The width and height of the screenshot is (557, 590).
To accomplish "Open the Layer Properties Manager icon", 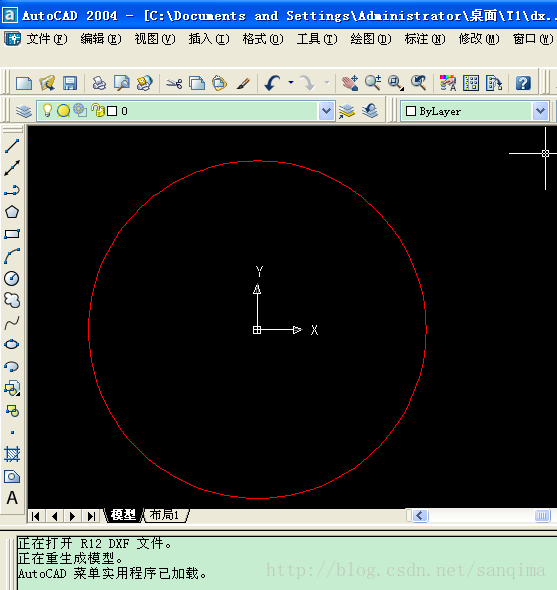I will point(24,111).
